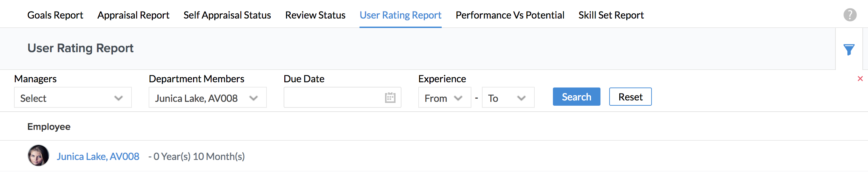Click inside the Due Date field
Screen dimensions: 868x175
[332, 98]
